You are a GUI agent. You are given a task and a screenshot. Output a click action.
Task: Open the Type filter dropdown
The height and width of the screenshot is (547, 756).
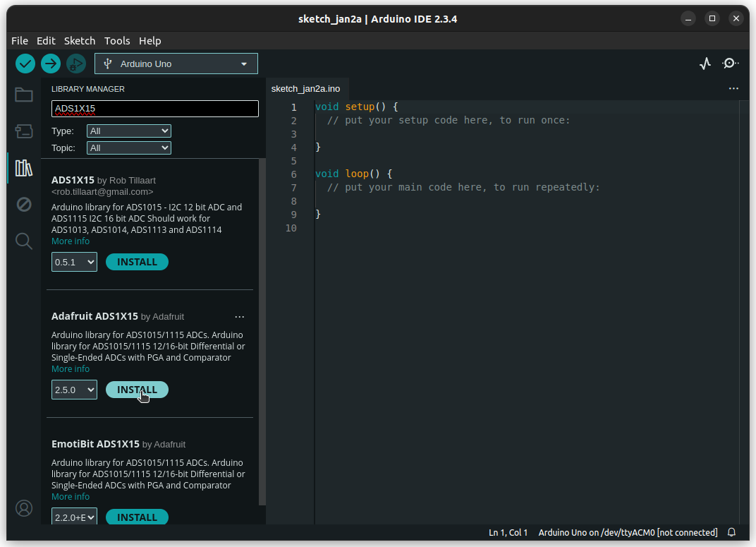click(128, 131)
